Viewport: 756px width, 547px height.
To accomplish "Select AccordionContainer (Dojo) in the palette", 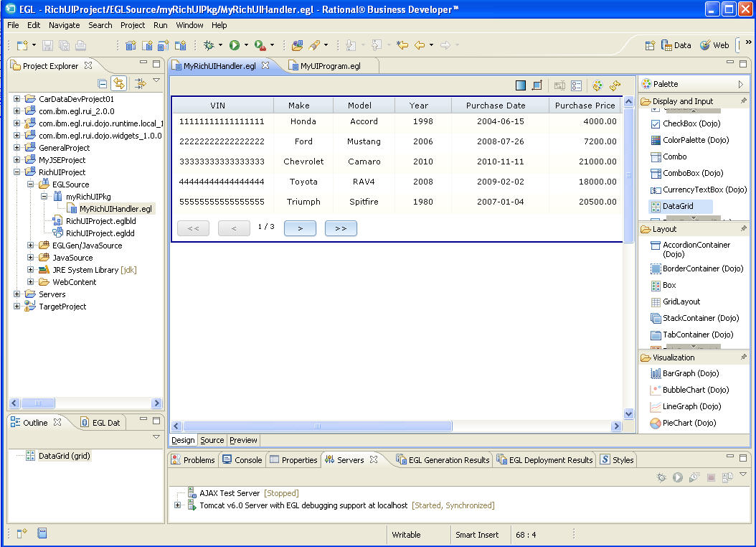I will tap(691, 249).
